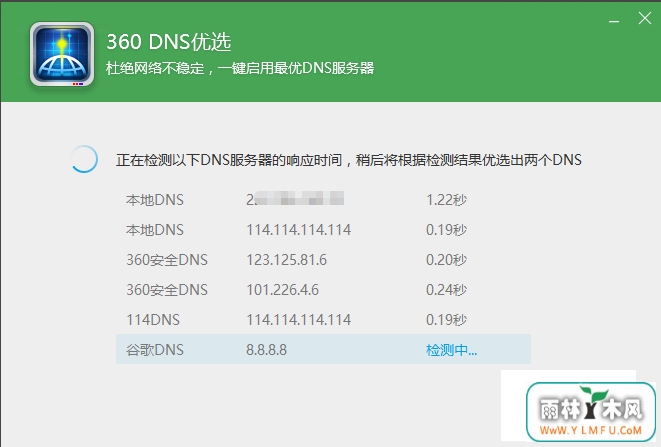Select the 本地DNS row with 1.22秒
Image resolution: width=661 pixels, height=447 pixels.
pos(323,199)
